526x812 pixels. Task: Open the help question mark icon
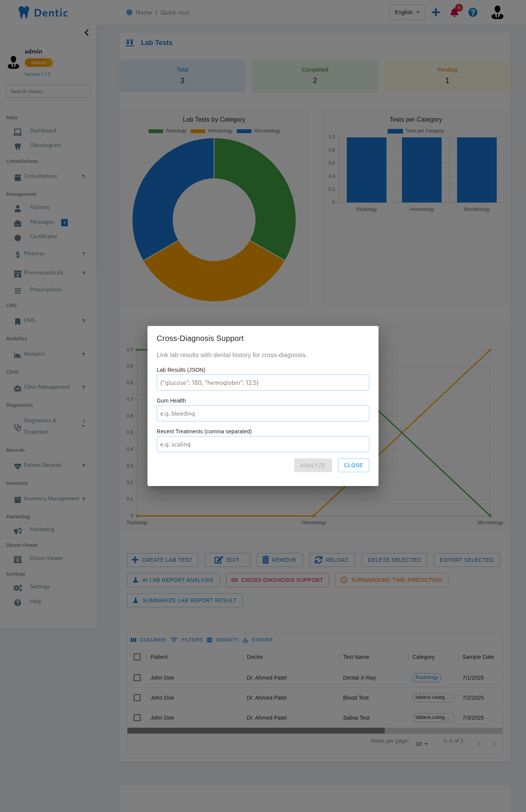coord(473,13)
